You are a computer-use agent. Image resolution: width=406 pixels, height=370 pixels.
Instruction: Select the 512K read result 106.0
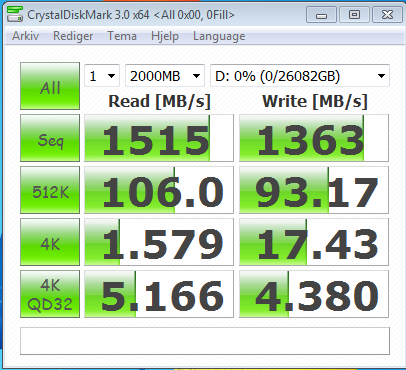[x=159, y=190]
